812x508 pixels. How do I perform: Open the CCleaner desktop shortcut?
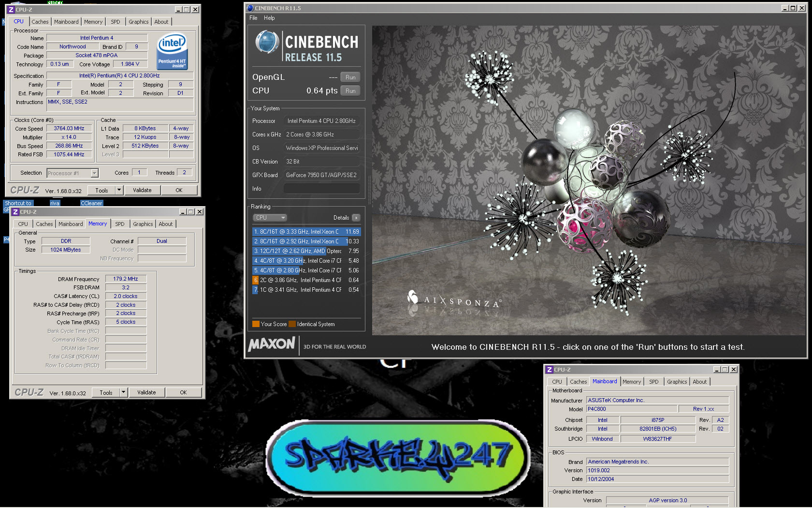tap(91, 203)
